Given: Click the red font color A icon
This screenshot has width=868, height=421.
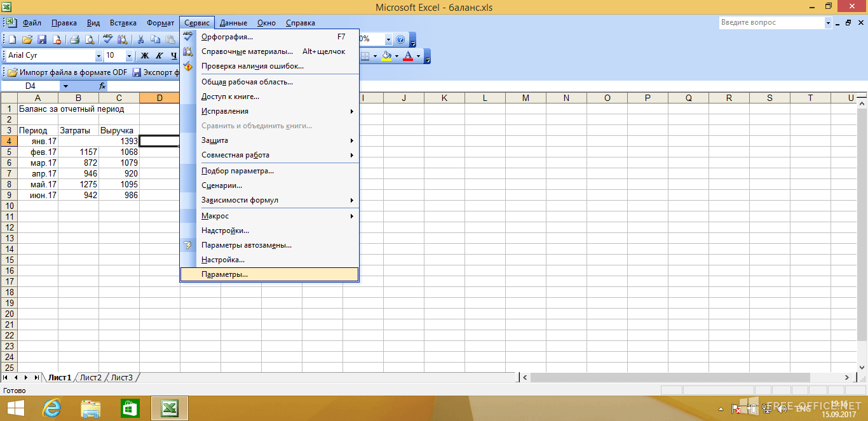Looking at the screenshot, I should [x=407, y=56].
